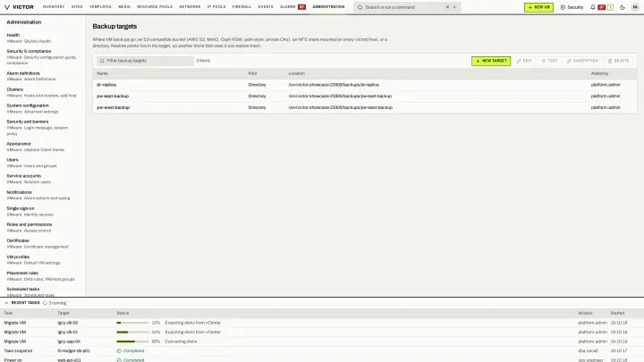
Task: Select the dr-replica backup target row
Action: pyautogui.click(x=365, y=85)
